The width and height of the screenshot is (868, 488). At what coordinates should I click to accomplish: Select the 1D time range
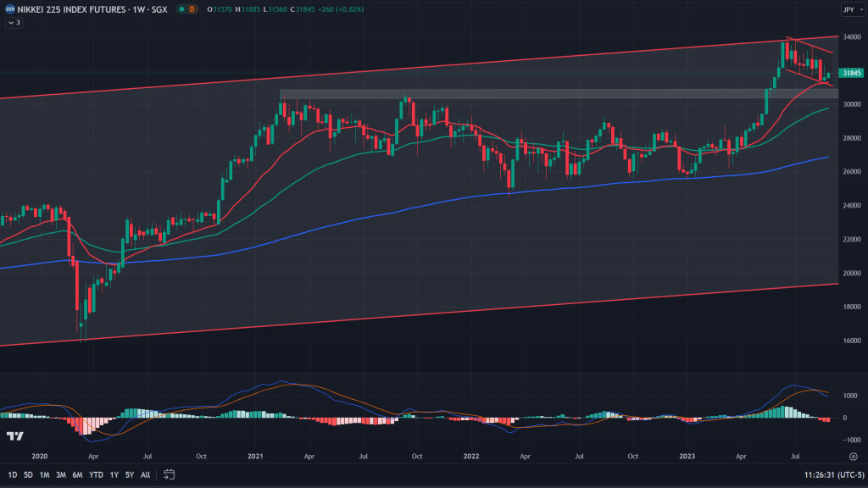click(13, 474)
